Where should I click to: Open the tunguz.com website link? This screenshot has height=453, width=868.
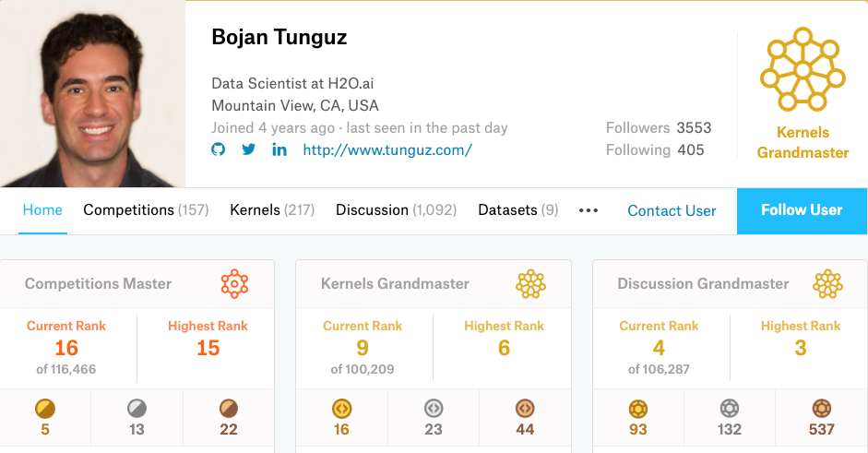[386, 149]
